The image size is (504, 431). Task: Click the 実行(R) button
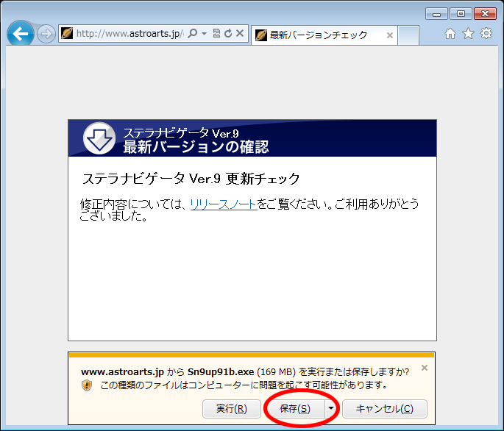(x=232, y=409)
